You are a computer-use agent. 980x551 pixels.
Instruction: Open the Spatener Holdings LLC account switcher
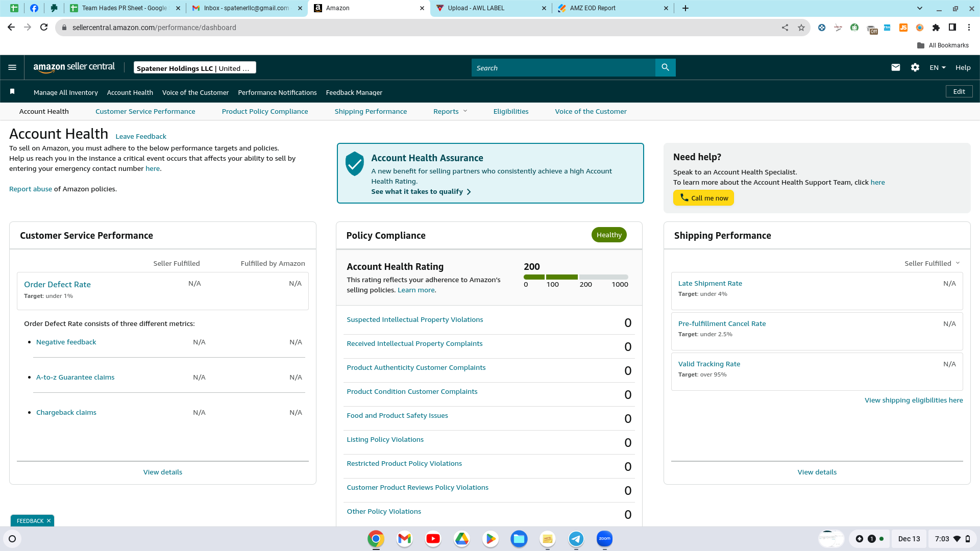coord(195,68)
